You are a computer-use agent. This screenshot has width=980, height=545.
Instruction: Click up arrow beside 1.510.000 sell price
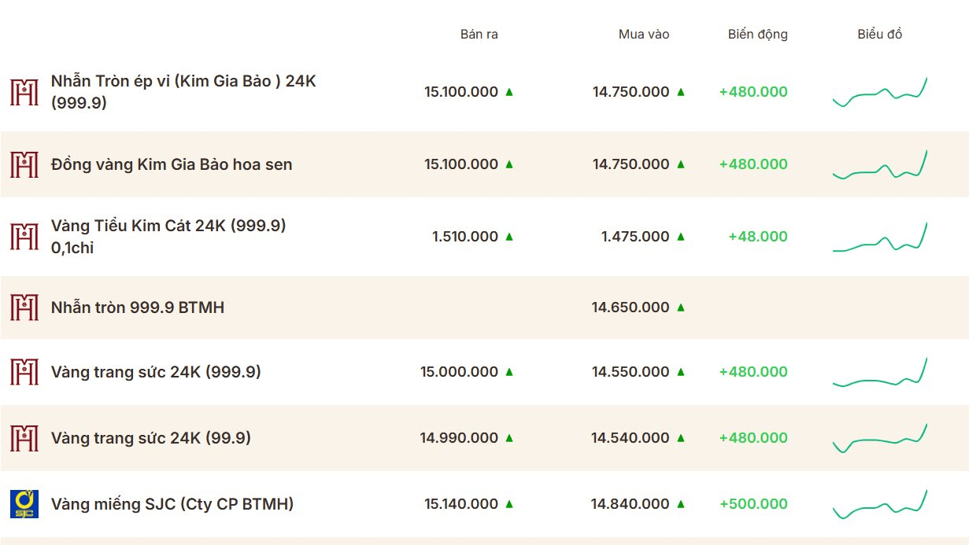pyautogui.click(x=509, y=237)
